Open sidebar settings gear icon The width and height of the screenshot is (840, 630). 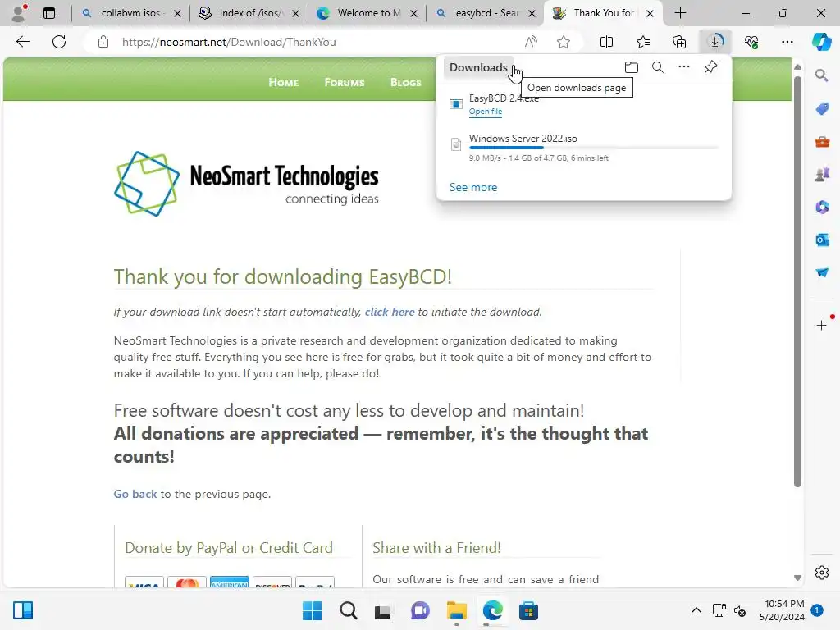[x=822, y=573]
